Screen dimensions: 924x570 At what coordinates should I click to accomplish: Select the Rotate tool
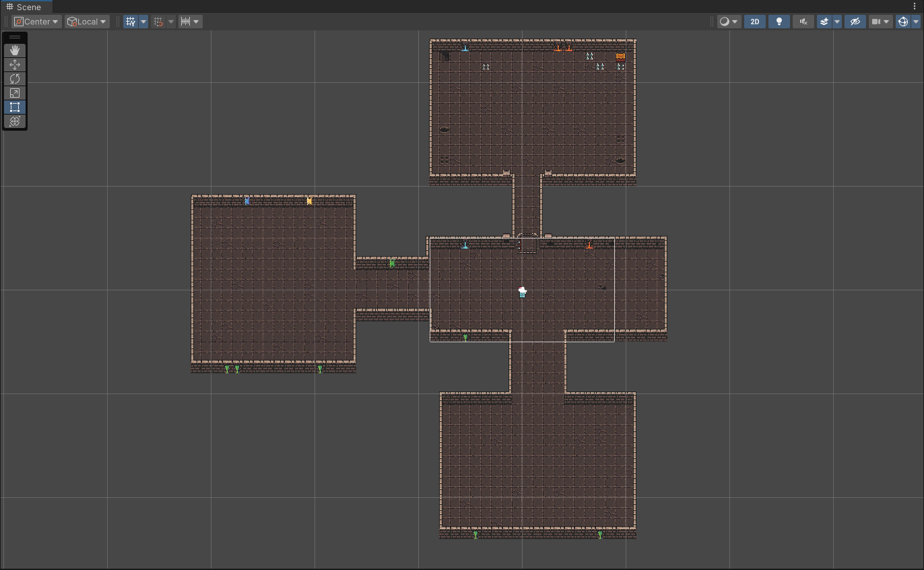click(15, 79)
